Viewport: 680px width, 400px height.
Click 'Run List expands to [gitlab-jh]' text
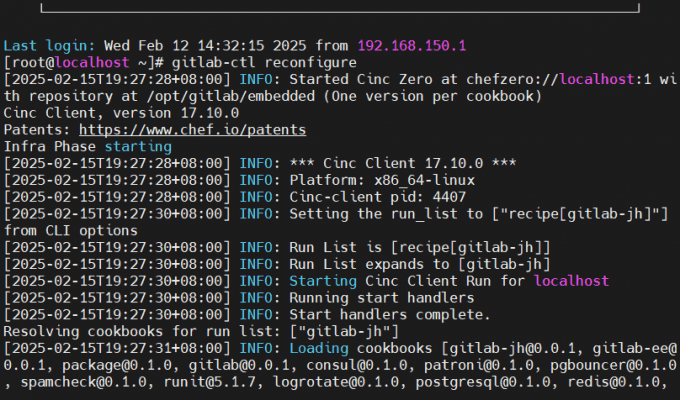pos(420,264)
